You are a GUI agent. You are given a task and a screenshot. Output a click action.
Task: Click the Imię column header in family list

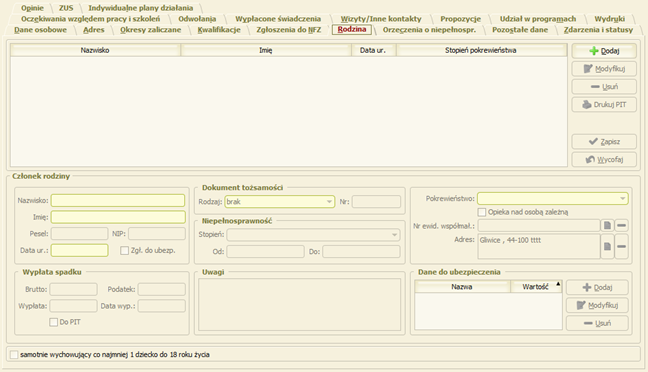click(x=266, y=50)
